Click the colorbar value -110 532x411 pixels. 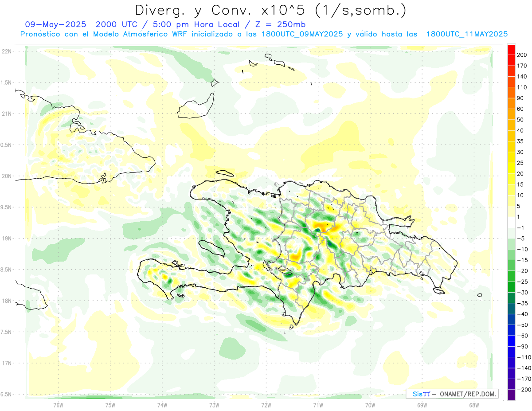pyautogui.click(x=524, y=357)
